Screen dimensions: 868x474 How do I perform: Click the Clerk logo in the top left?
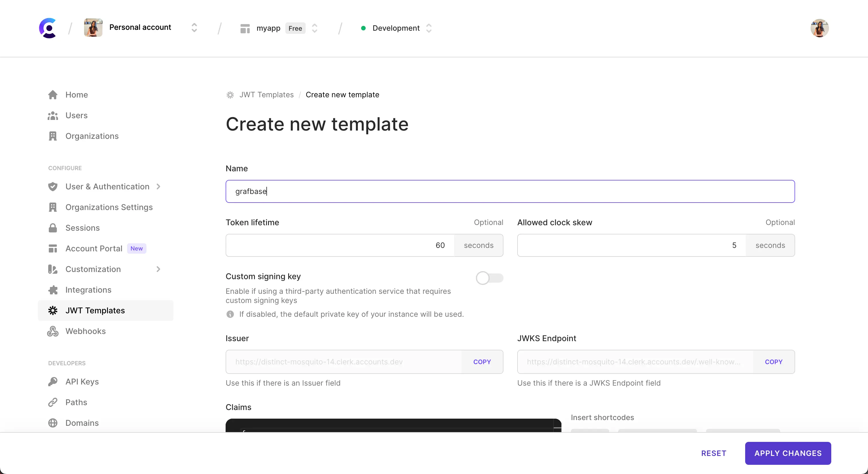tap(48, 28)
